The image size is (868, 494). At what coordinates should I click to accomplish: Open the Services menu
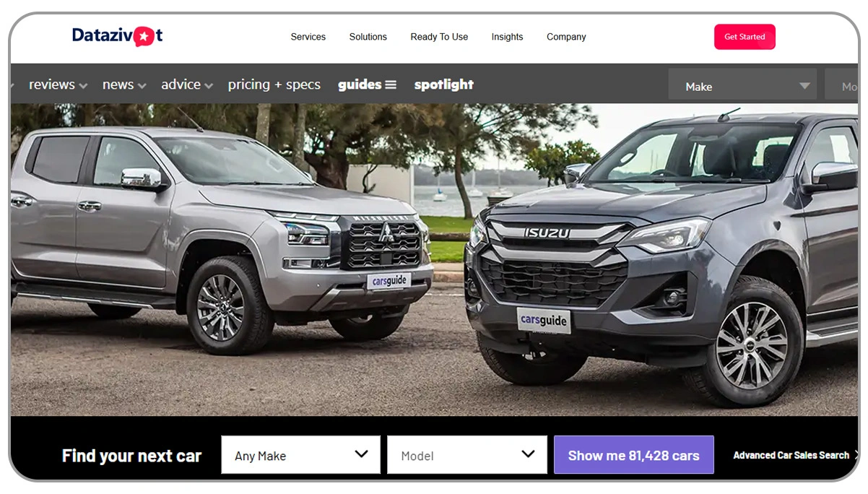(x=308, y=37)
